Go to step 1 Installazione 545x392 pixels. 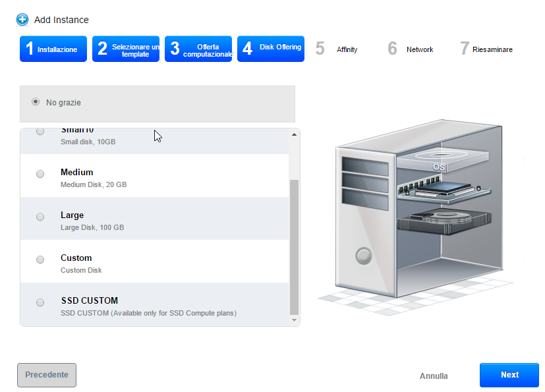coord(53,49)
